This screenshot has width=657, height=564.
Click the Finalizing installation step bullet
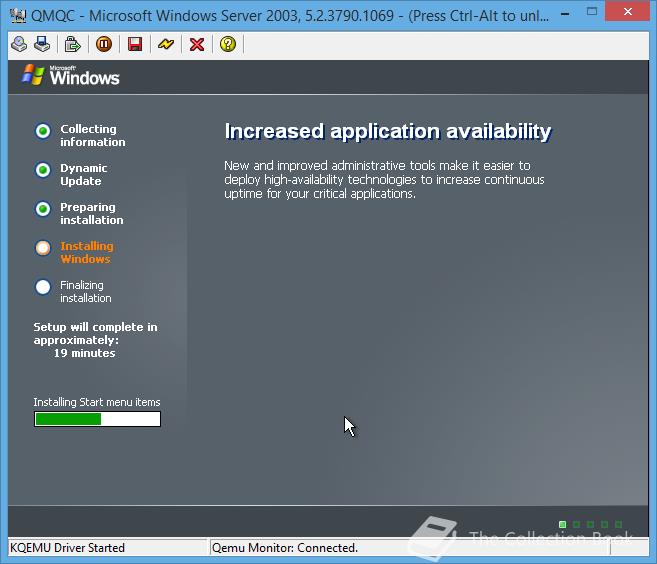(x=43, y=287)
